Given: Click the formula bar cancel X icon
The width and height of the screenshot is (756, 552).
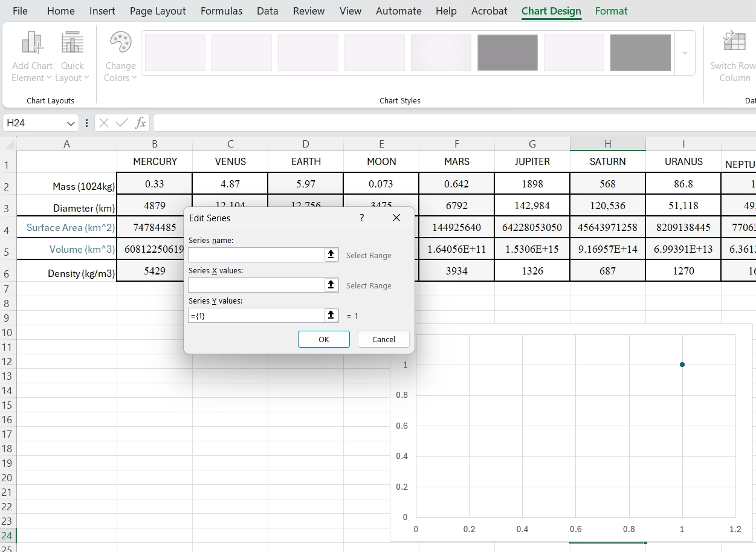Looking at the screenshot, I should pyautogui.click(x=104, y=123).
